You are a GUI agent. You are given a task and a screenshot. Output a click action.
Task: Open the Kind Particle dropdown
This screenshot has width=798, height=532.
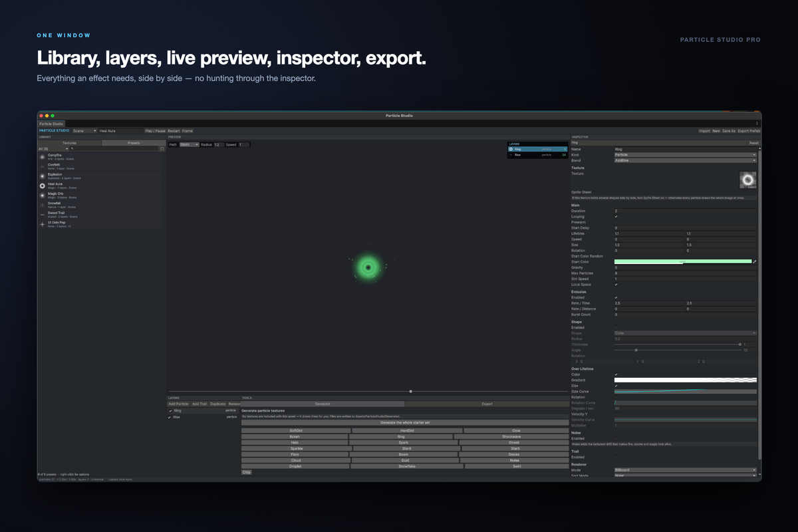coord(686,155)
